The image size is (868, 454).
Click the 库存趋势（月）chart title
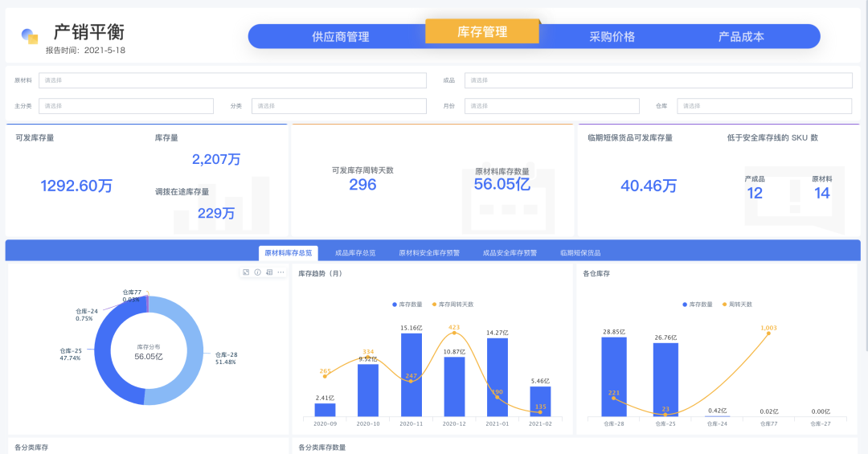pos(321,273)
